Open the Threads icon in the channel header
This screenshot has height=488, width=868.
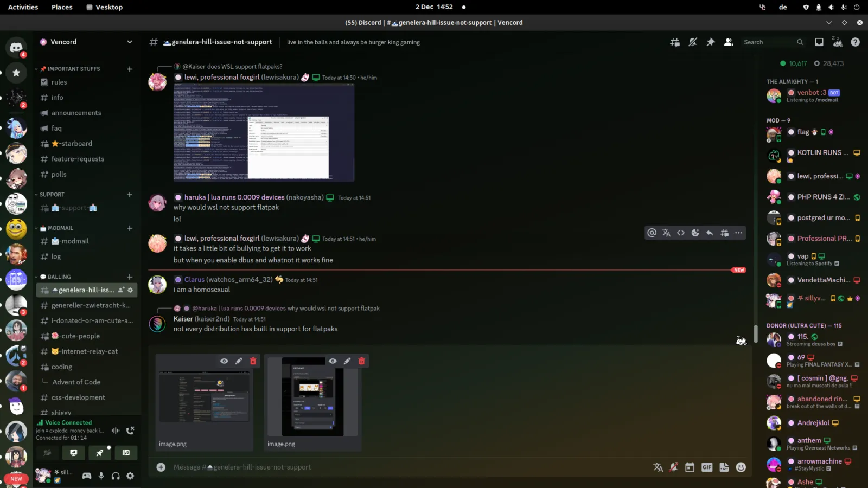pos(675,42)
